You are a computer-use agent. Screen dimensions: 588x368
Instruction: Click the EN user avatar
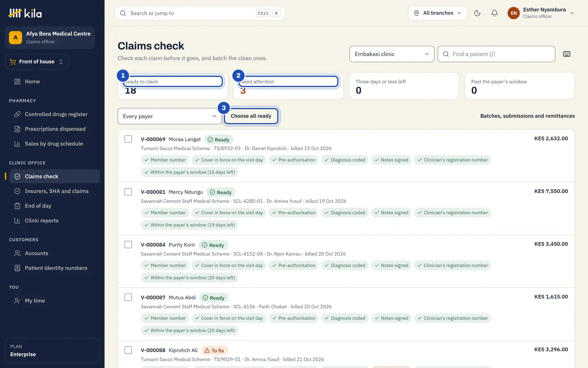[x=514, y=13]
